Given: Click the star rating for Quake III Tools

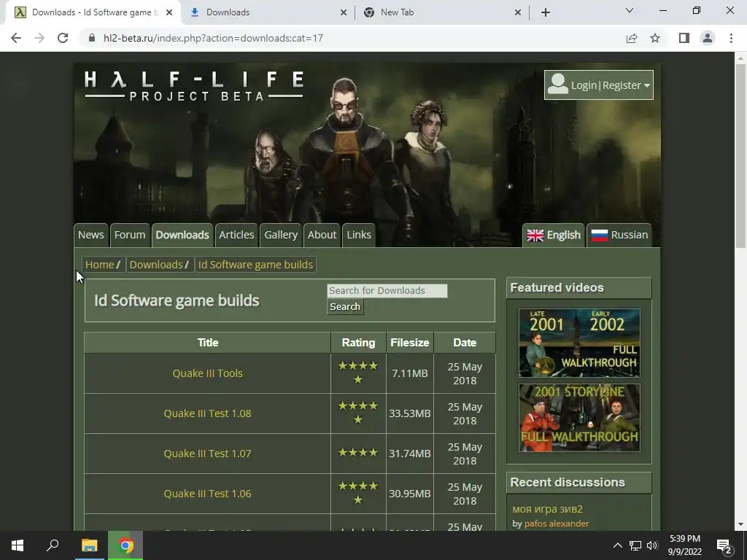Looking at the screenshot, I should (x=358, y=373).
